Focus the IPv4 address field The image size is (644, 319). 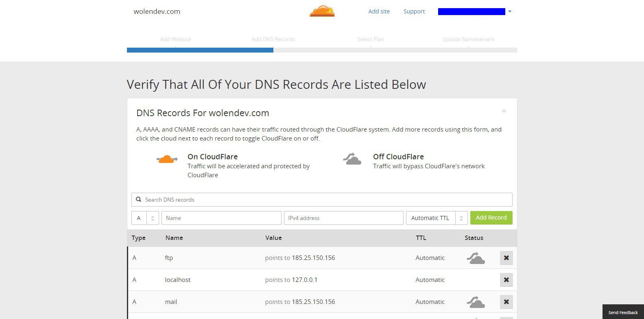tap(343, 218)
